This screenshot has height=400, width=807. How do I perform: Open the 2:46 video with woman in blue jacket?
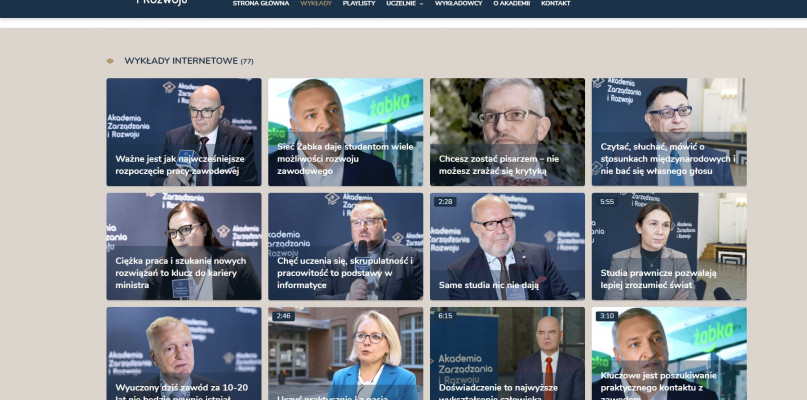345,354
